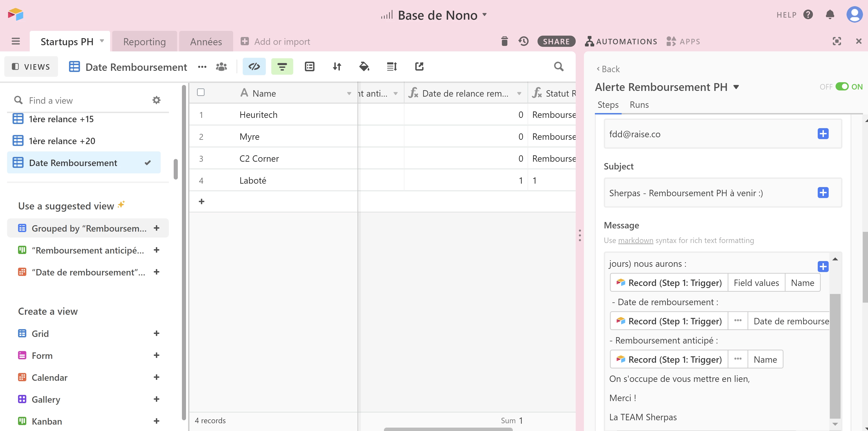Select the Date Remboursement view in sidebar
868x431 pixels.
[84, 163]
